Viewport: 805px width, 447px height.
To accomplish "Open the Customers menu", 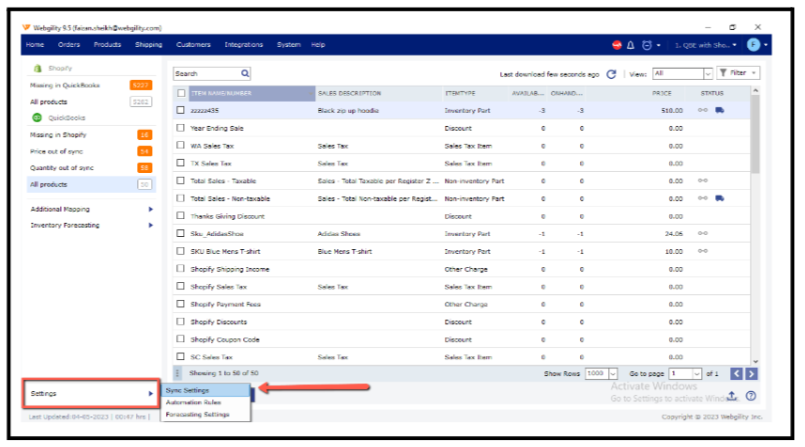I will click(193, 45).
